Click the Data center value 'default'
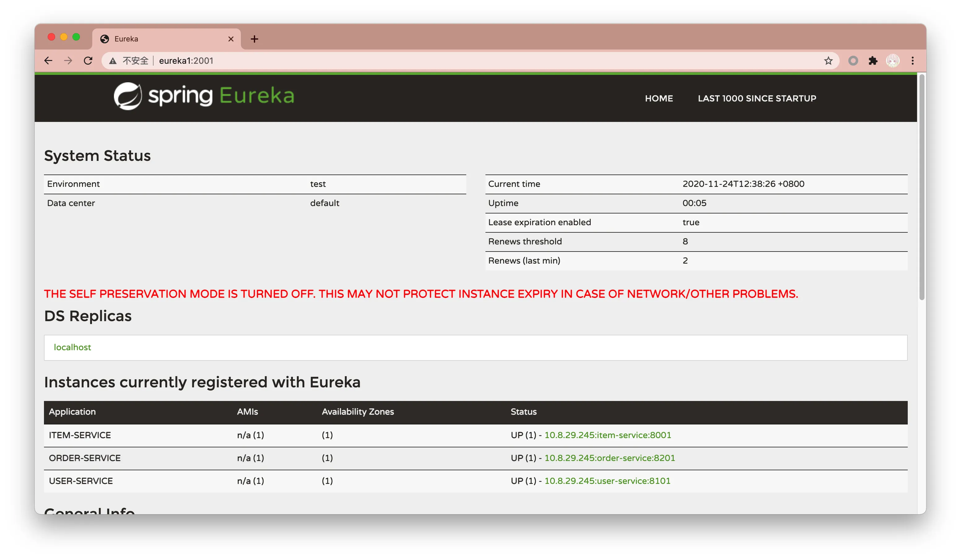 pyautogui.click(x=324, y=203)
